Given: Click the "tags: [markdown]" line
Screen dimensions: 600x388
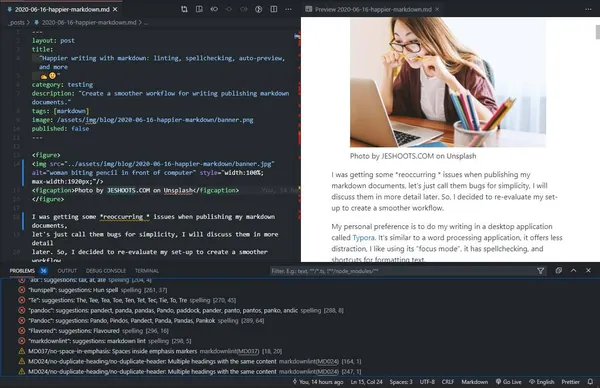Looking at the screenshot, I should (x=60, y=111).
